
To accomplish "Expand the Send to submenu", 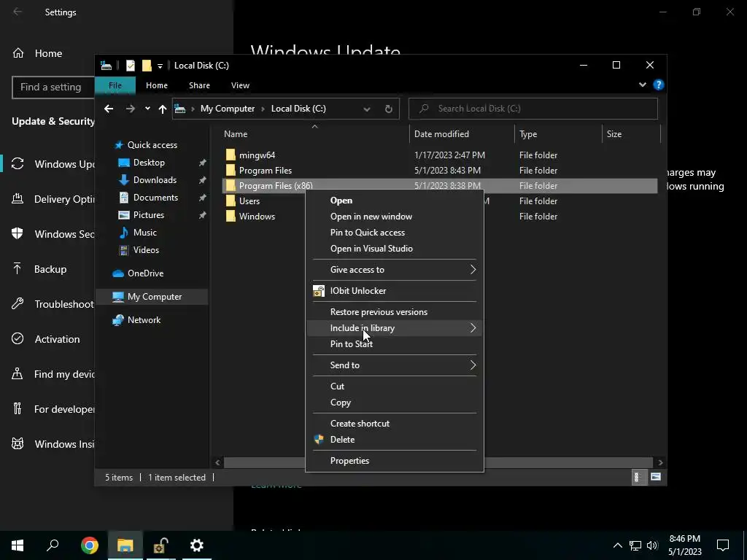I will pyautogui.click(x=394, y=365).
